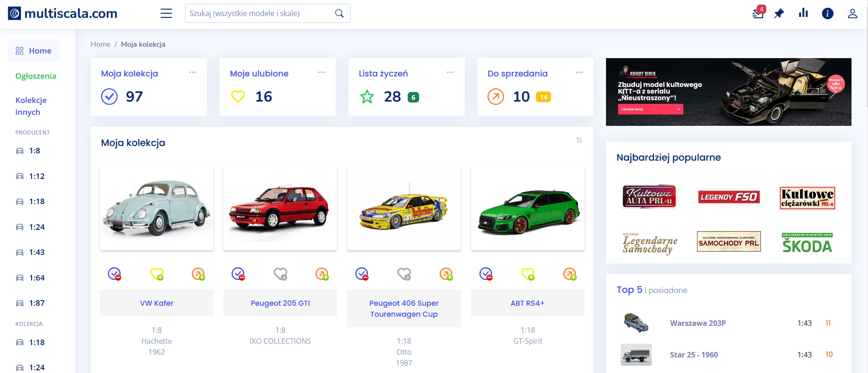This screenshot has width=868, height=373.
Task: Click the Home breadcrumb link
Action: click(x=100, y=44)
